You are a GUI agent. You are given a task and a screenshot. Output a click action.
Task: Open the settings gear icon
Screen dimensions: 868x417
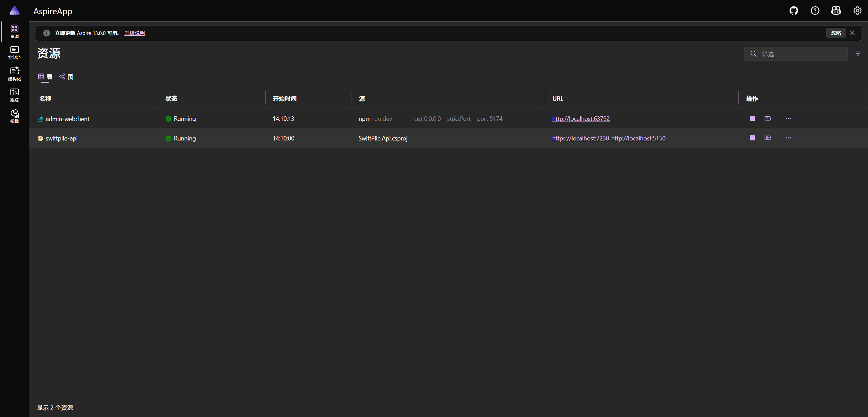coord(857,11)
